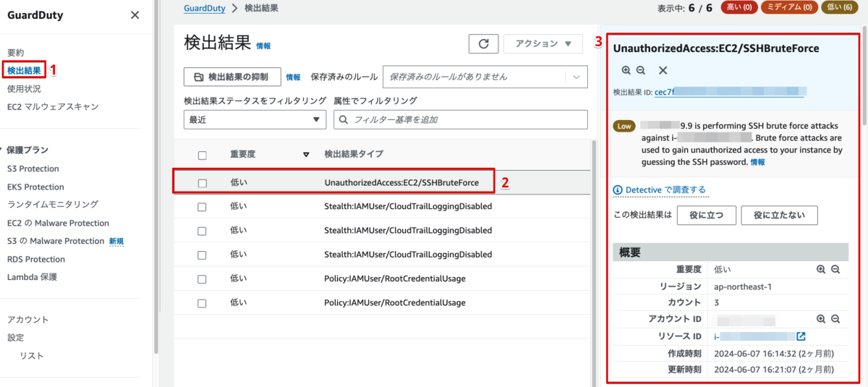Open Lambda 保護 settings

[x=32, y=277]
